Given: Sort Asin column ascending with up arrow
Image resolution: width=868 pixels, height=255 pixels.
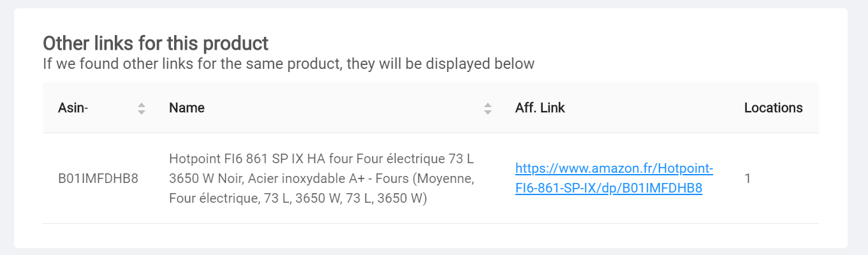Looking at the screenshot, I should tap(142, 105).
